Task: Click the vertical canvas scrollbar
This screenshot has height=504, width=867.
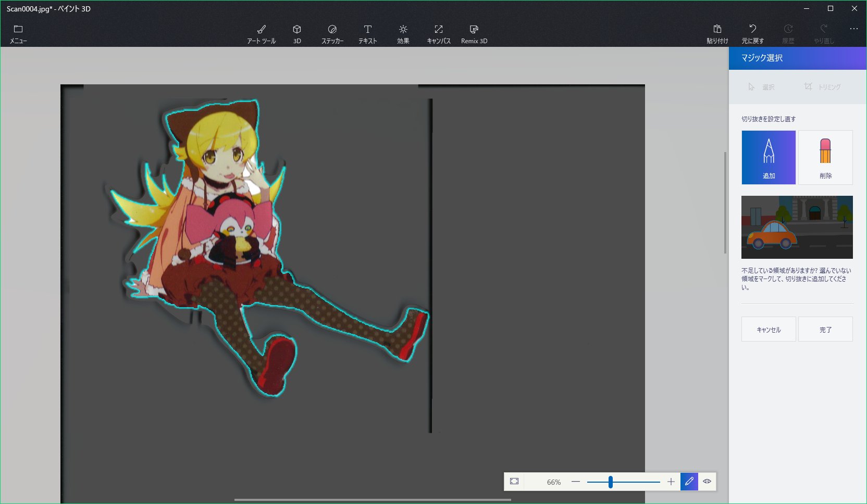Action: coord(725,203)
